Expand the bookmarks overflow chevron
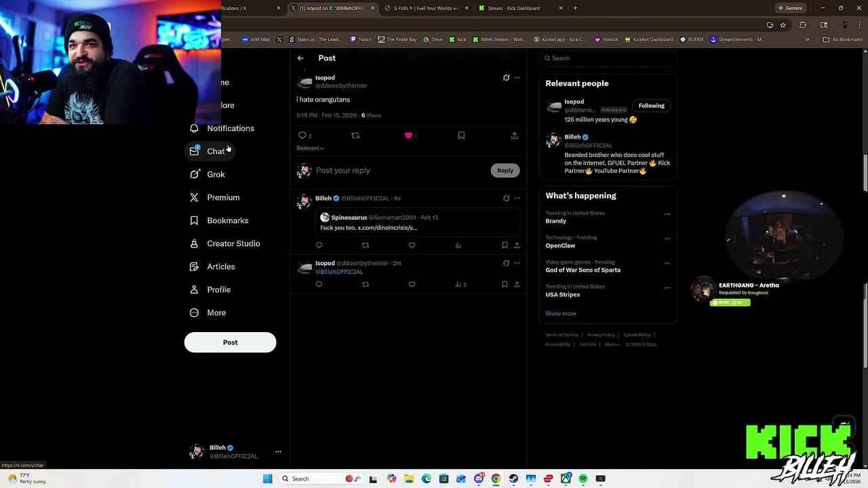The image size is (868, 488). pyautogui.click(x=807, y=39)
